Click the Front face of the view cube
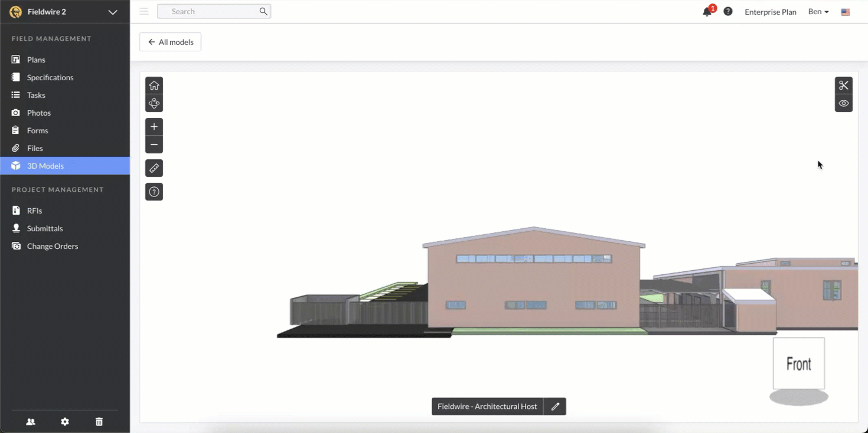The width and height of the screenshot is (868, 433). 798,363
